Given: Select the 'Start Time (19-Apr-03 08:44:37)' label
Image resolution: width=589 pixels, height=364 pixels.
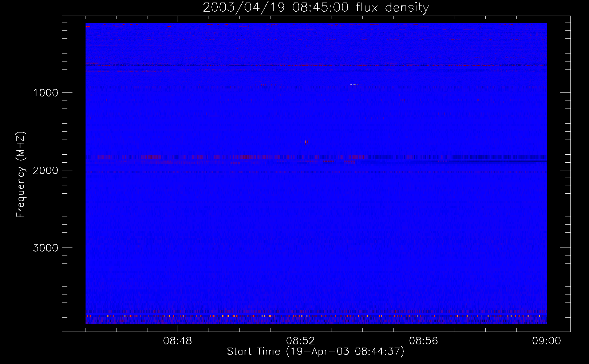Looking at the screenshot, I should coord(316,352).
